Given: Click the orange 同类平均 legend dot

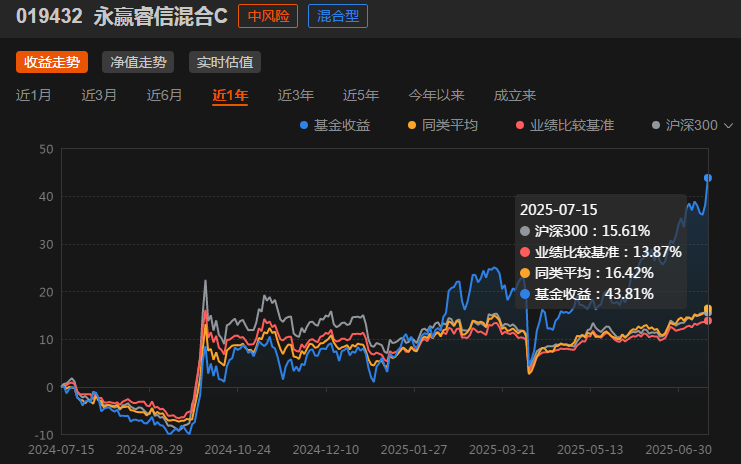Looking at the screenshot, I should [x=412, y=125].
